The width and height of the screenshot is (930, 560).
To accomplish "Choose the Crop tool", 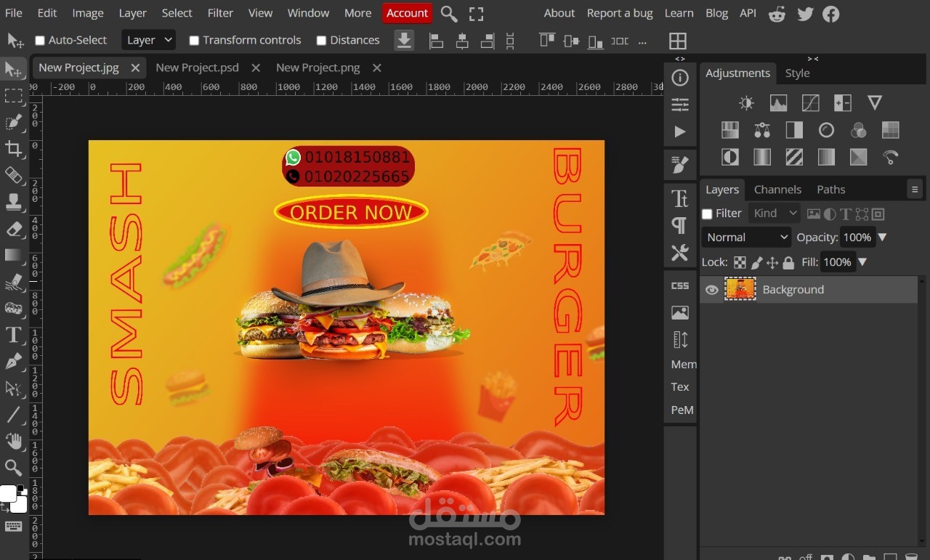I will point(13,149).
